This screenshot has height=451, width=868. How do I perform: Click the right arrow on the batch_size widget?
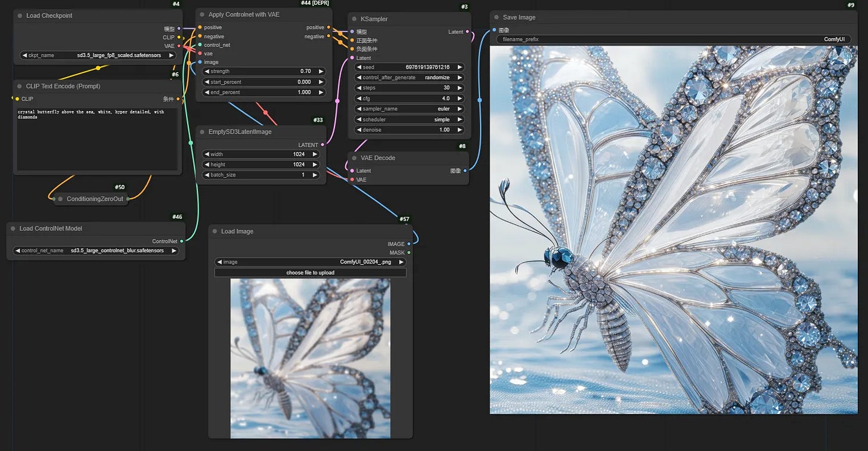(x=315, y=174)
